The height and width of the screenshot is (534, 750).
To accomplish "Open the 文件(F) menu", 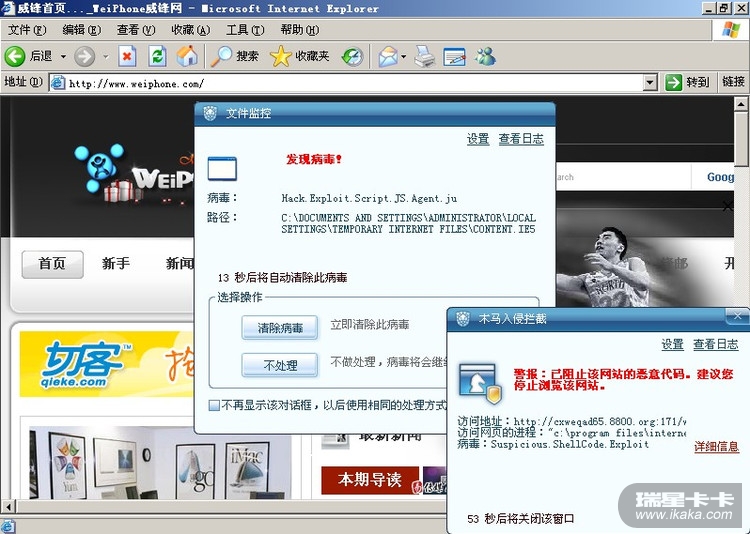I will (x=27, y=30).
